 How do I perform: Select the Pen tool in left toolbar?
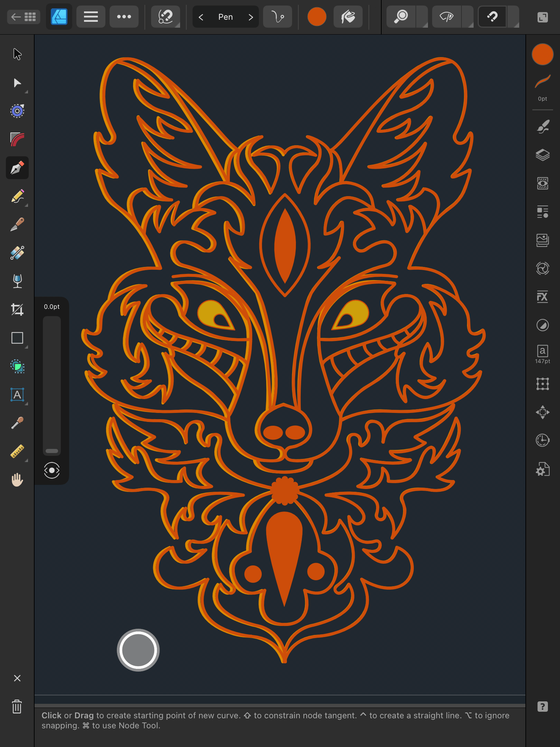(x=17, y=168)
